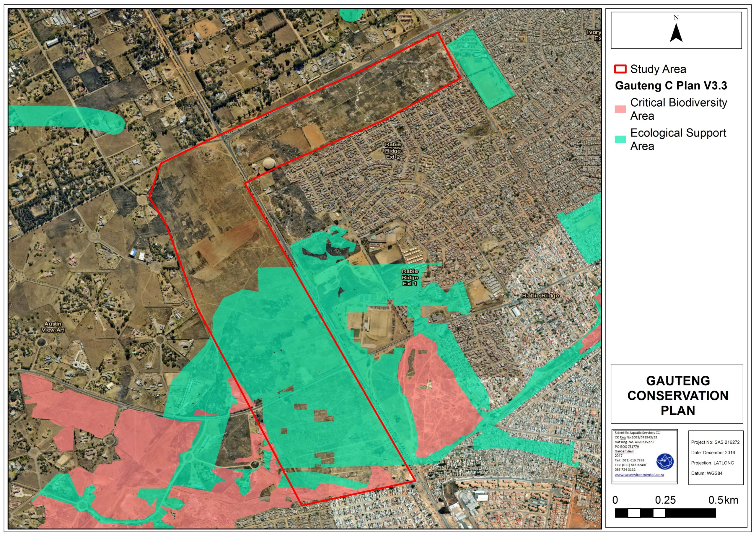
Task: Click the Study Area legend text
Action: (658, 69)
